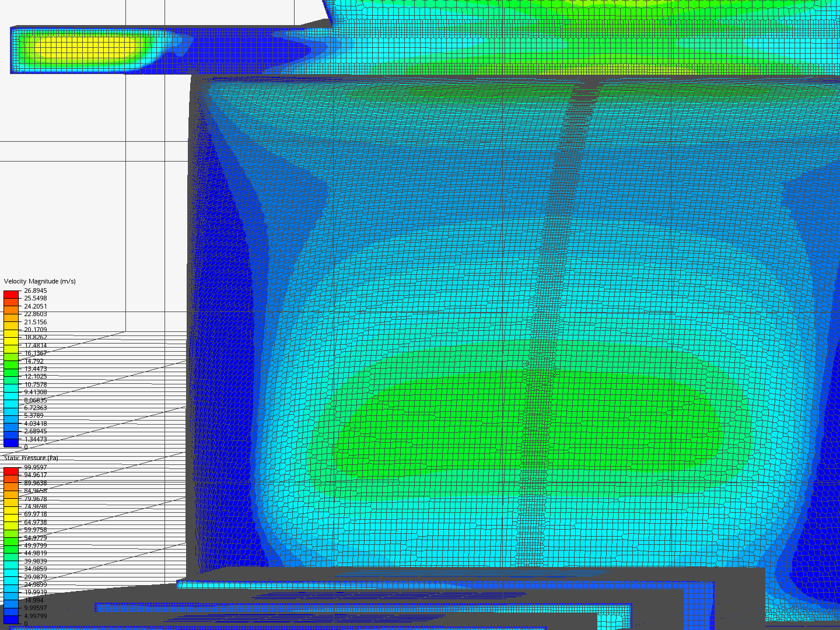Pick the red swatch in Static Pressure legend
The width and height of the screenshot is (840, 630).
click(12, 471)
